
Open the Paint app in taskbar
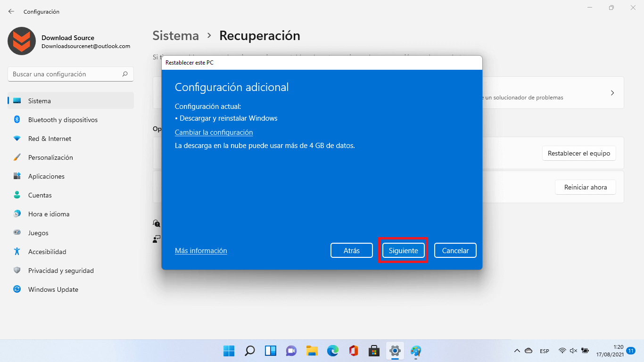(416, 351)
